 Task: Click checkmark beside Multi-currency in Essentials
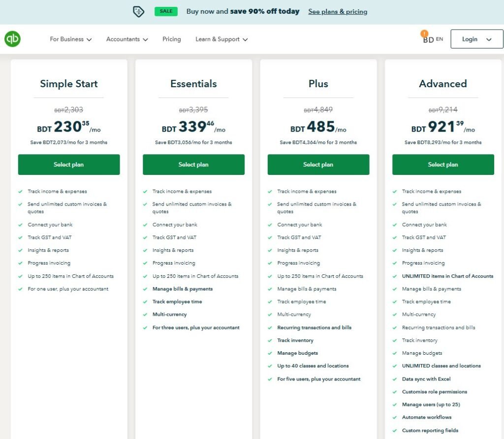pos(145,314)
